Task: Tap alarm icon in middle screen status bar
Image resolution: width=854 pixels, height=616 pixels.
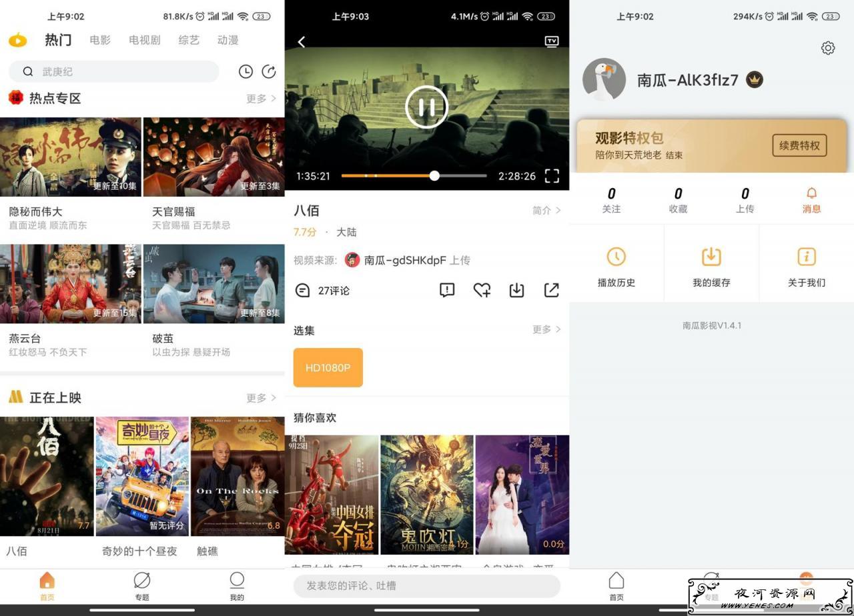Action: click(485, 16)
